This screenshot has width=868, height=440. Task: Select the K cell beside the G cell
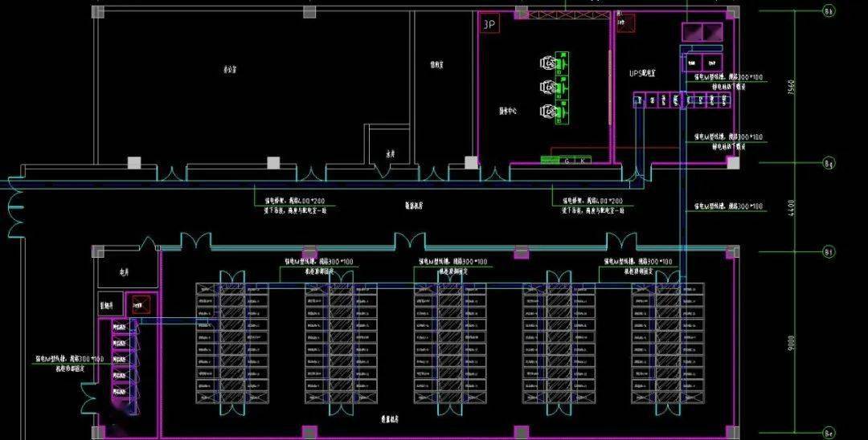pos(583,161)
